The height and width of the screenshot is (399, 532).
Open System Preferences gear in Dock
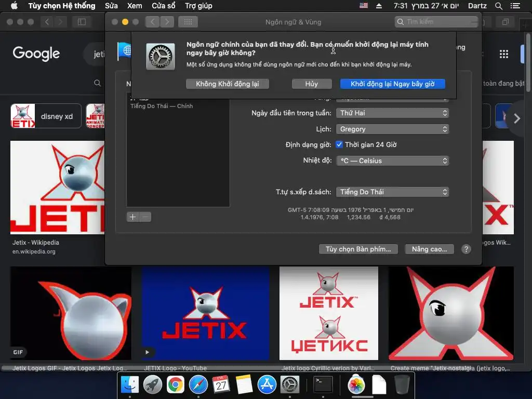pos(289,385)
